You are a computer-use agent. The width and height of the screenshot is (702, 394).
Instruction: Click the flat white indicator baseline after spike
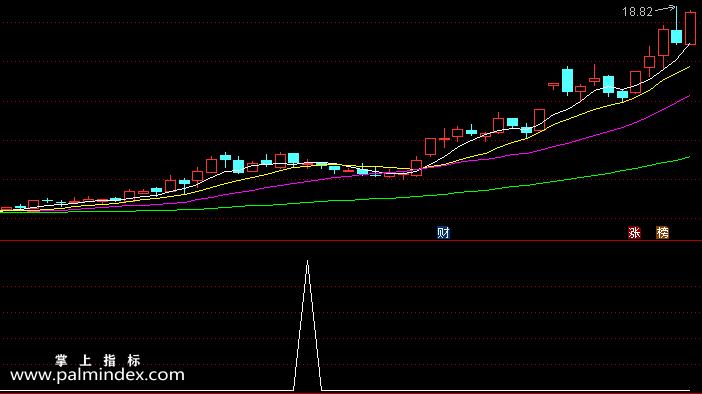pyautogui.click(x=506, y=390)
